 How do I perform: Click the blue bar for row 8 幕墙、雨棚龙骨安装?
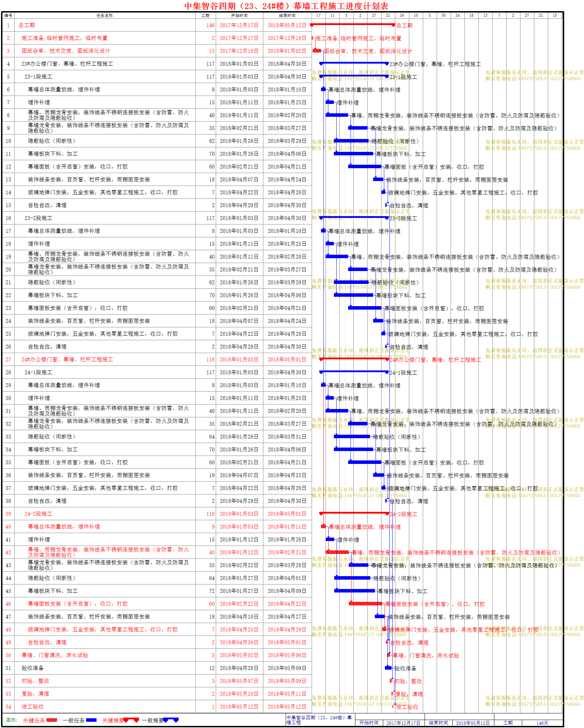[337, 115]
